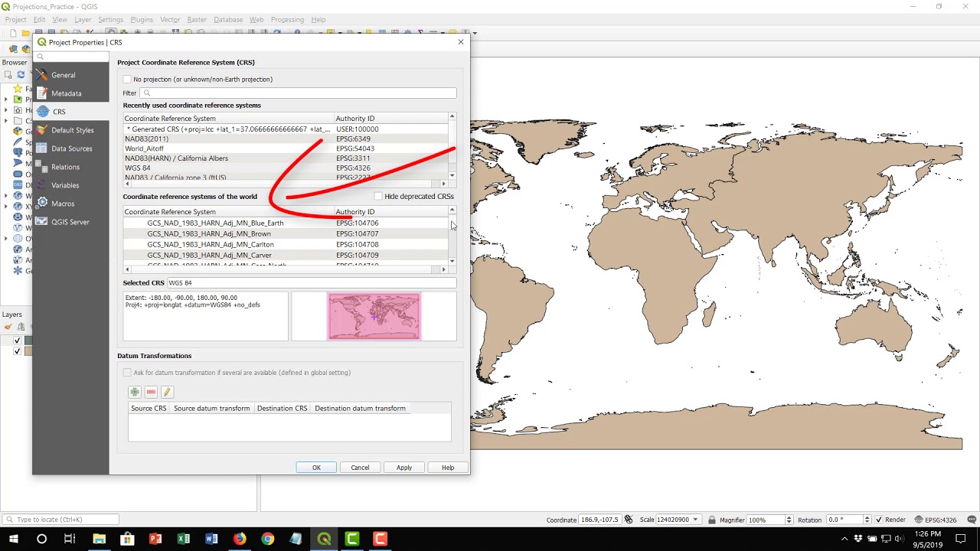980x551 pixels.
Task: Select GCS_NAD_1983_HARN_Adj_MN_Brown CRS
Action: [286, 233]
